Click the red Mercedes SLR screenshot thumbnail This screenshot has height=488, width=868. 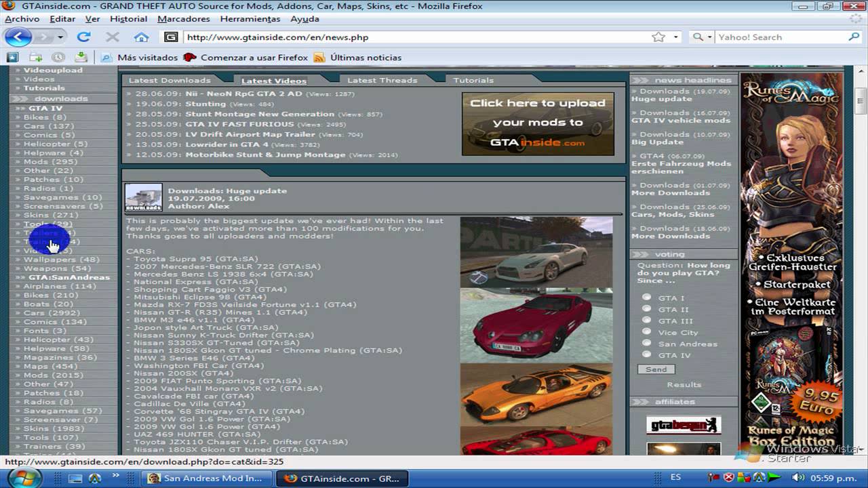pyautogui.click(x=536, y=325)
